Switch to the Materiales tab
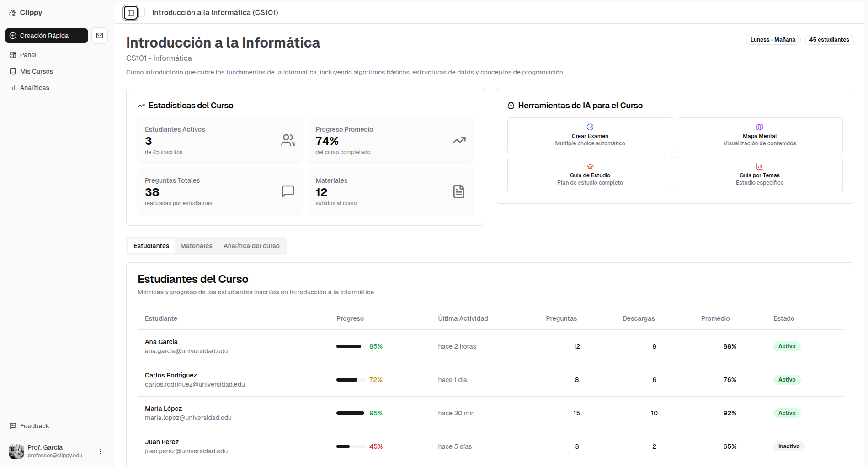 (x=196, y=245)
